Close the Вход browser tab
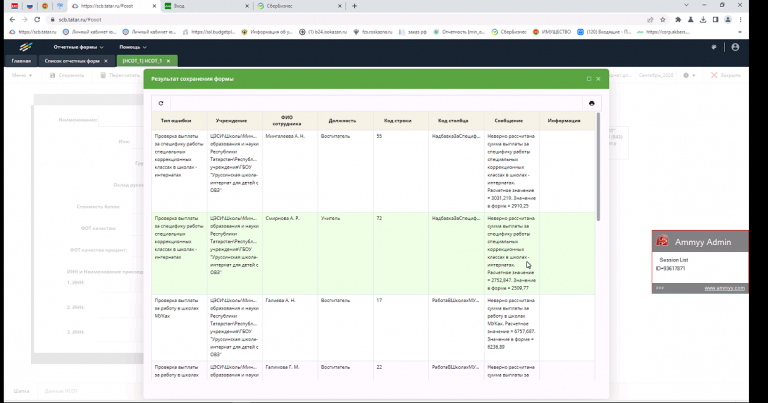This screenshot has height=403, width=768. pos(246,6)
